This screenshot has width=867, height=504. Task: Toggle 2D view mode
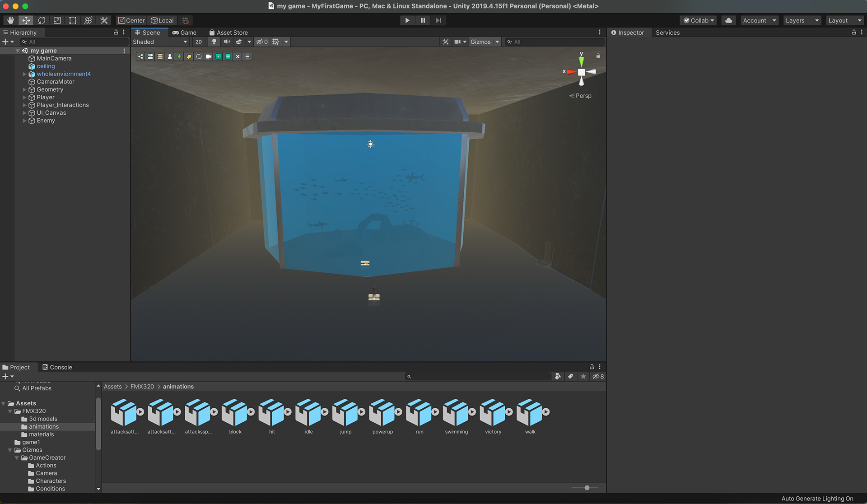tap(199, 42)
